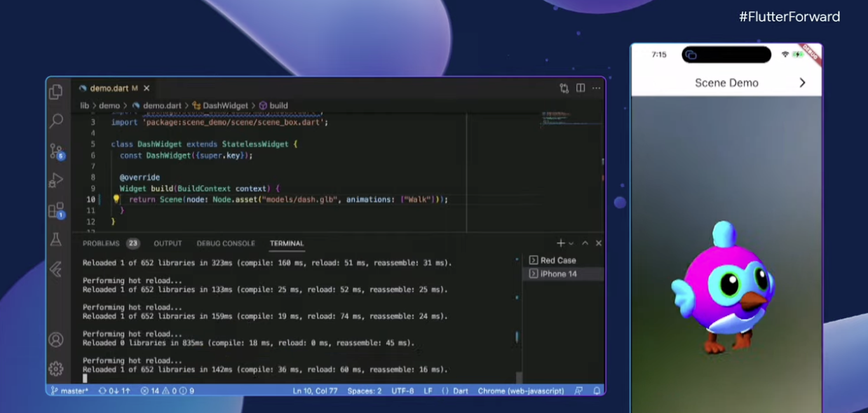
Task: Open the demo.dart breadcrumb
Action: click(158, 106)
